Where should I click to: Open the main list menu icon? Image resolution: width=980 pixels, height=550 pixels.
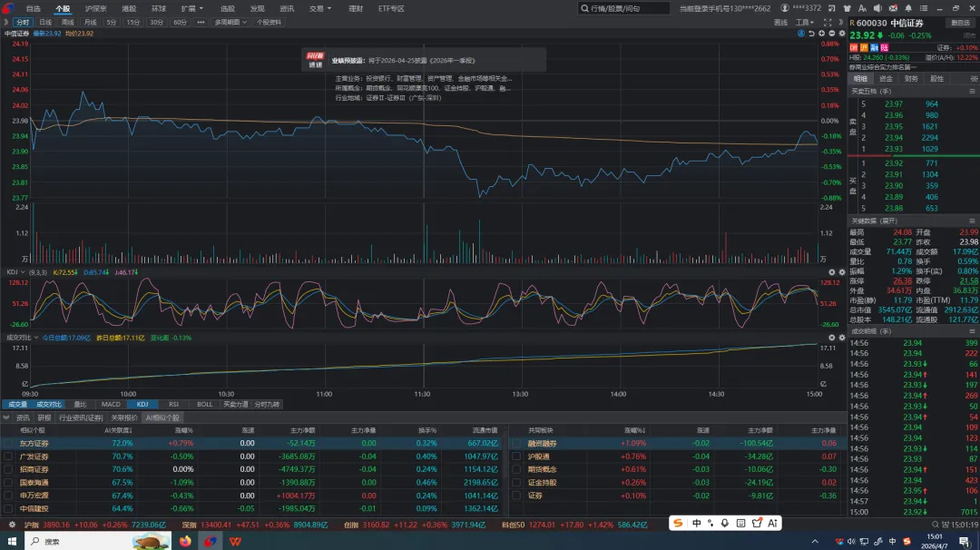tap(924, 8)
